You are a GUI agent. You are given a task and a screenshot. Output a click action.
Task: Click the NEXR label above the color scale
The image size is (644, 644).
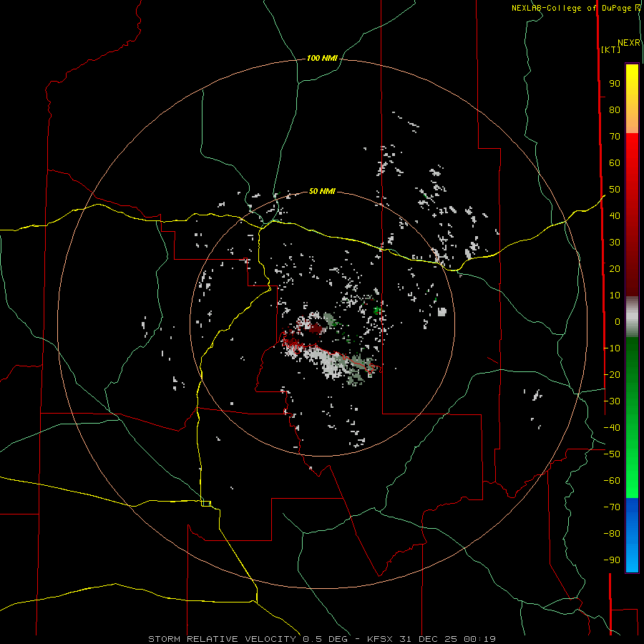[x=629, y=43]
